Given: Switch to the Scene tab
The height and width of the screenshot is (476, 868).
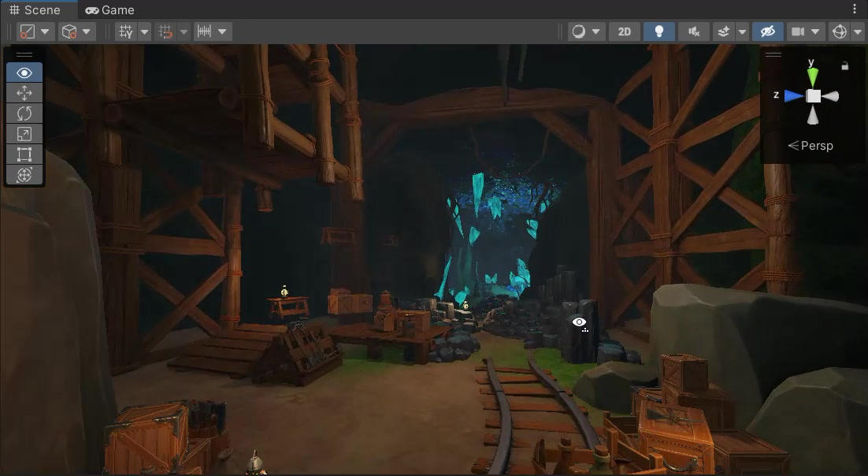Looking at the screenshot, I should (x=35, y=10).
